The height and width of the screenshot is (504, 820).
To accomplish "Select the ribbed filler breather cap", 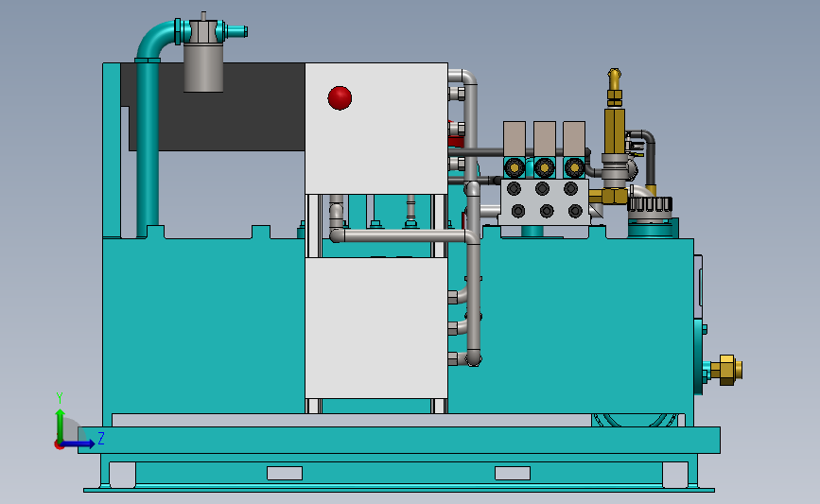I will click(x=649, y=204).
